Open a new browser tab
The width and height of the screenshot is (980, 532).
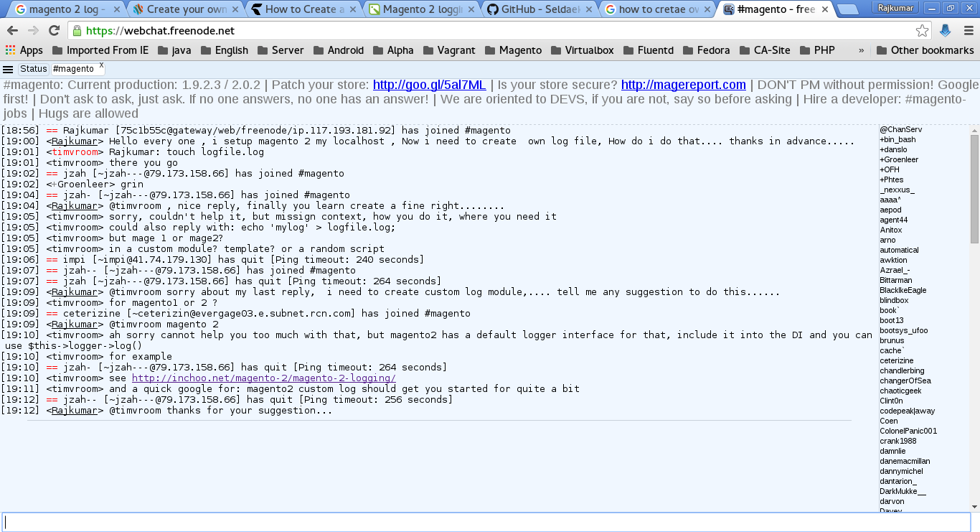(848, 9)
